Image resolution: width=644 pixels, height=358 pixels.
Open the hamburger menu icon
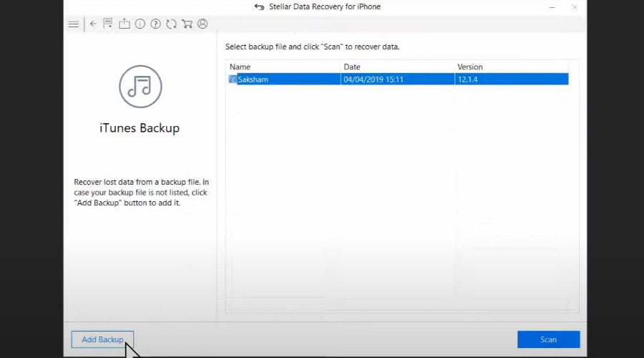pos(74,24)
